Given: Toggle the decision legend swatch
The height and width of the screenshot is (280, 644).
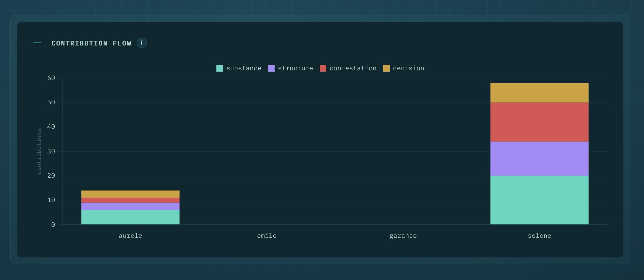Looking at the screenshot, I should click(x=386, y=68).
